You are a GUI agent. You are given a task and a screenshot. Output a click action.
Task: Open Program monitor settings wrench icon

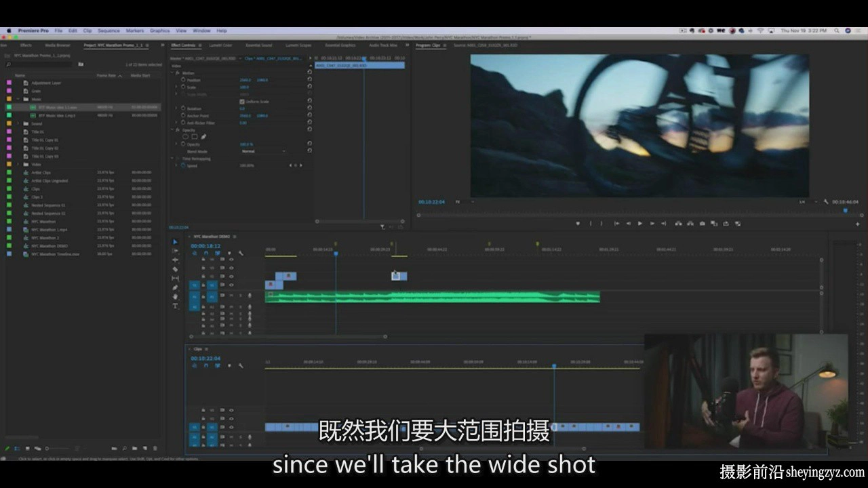tap(826, 202)
